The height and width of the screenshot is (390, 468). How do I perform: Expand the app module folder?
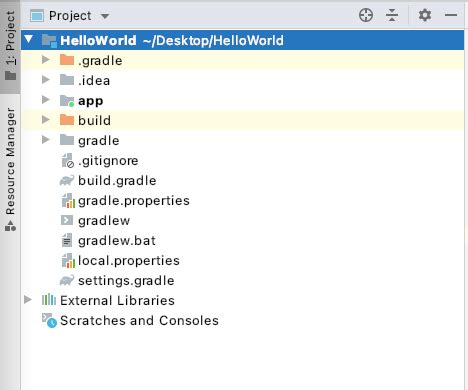[x=46, y=100]
